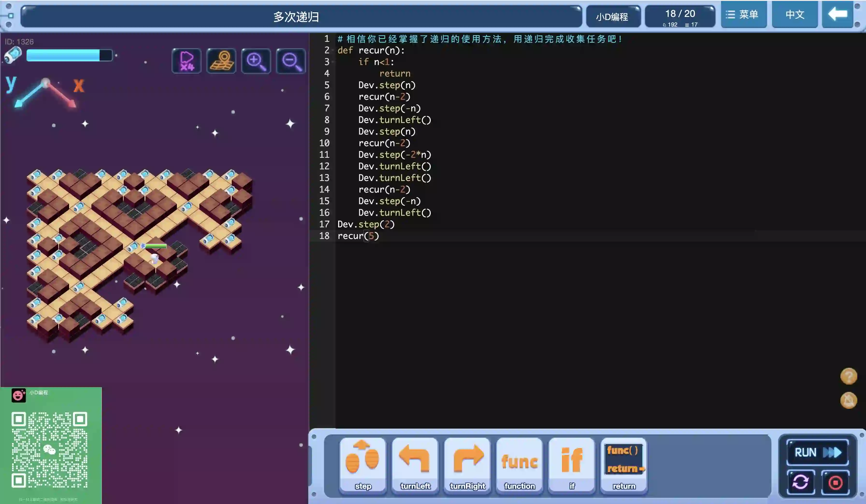Image resolution: width=866 pixels, height=504 pixels.
Task: Open the help question mark
Action: [x=848, y=376]
